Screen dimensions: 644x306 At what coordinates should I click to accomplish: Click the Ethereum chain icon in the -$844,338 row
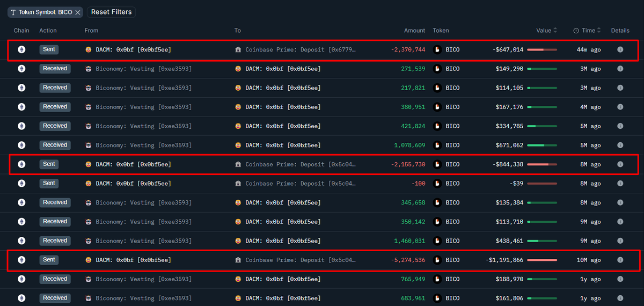coord(21,164)
